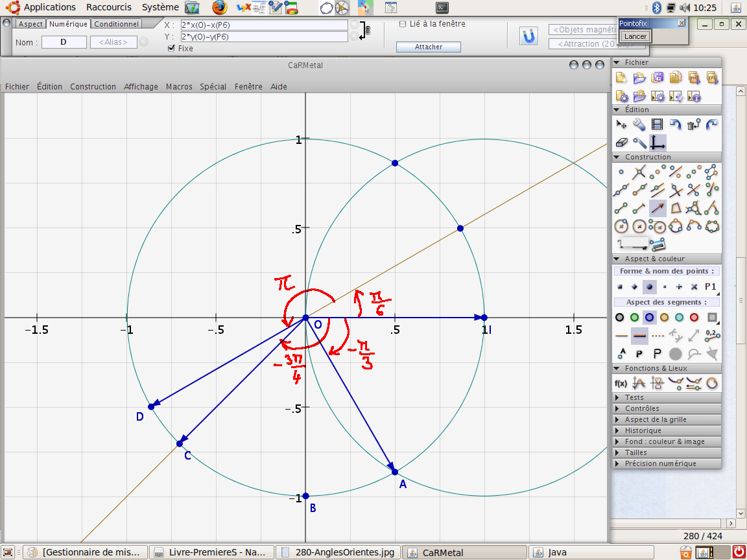Choose the red color swatch

[x=694, y=318]
